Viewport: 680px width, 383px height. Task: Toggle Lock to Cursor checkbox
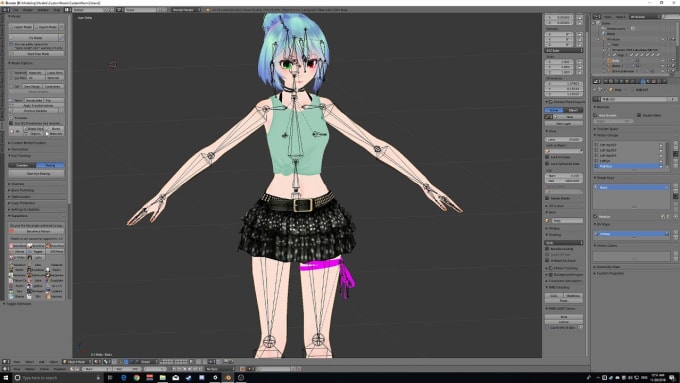(547, 157)
